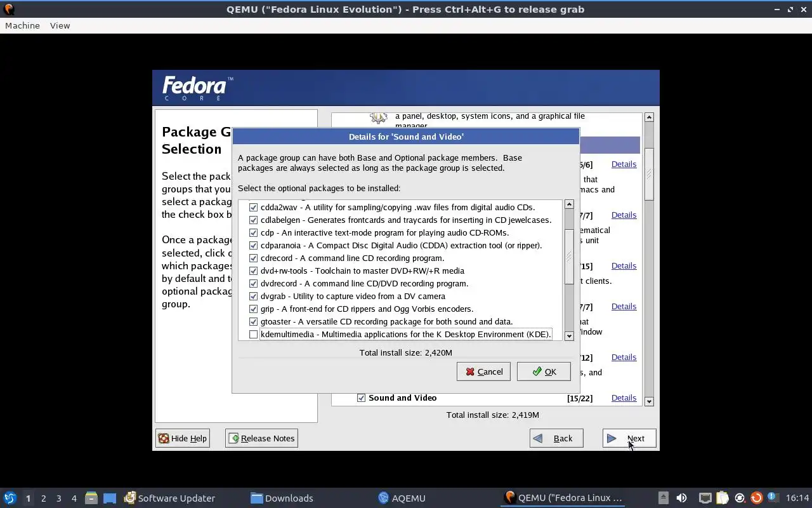This screenshot has height=508, width=812.
Task: Click the package list scrollbar up arrow in dialog
Action: pos(569,204)
